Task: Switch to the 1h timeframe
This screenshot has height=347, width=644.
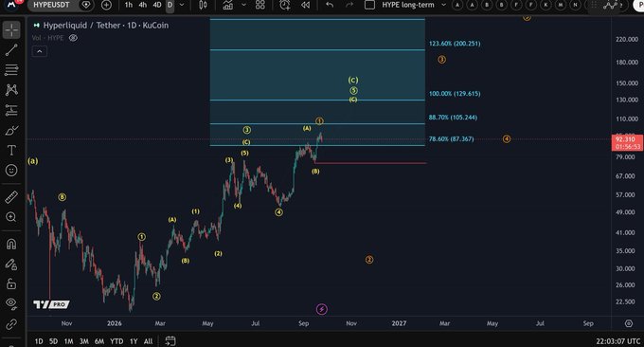Action: [129, 5]
